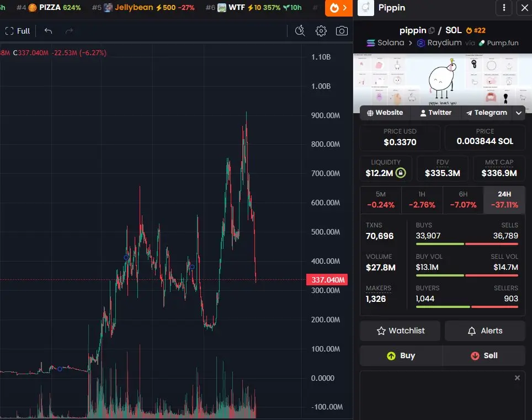
Task: Click the Buy button
Action: 401,355
